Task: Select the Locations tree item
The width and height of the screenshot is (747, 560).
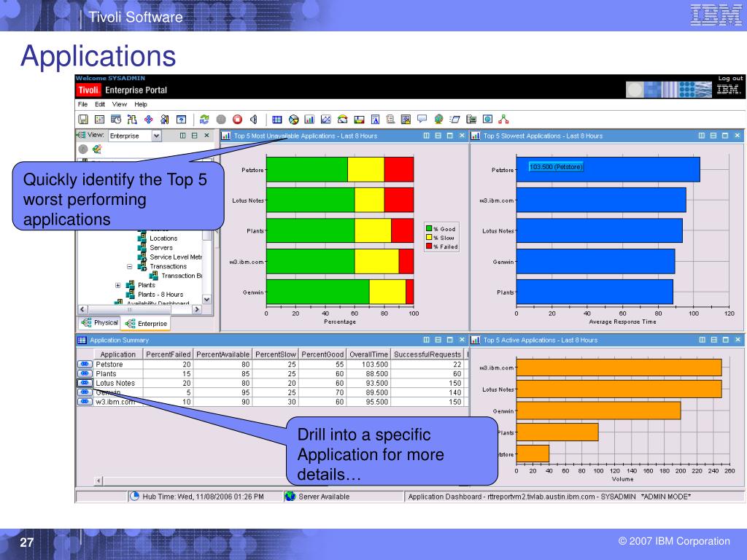Action: point(163,238)
